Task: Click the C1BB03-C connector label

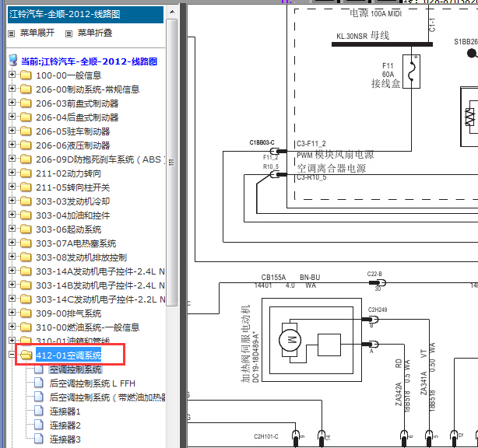Action: click(x=262, y=142)
